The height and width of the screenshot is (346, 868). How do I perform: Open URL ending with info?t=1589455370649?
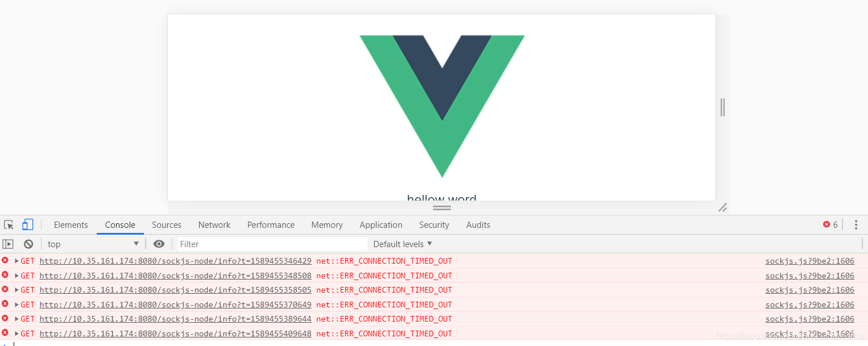tap(175, 305)
